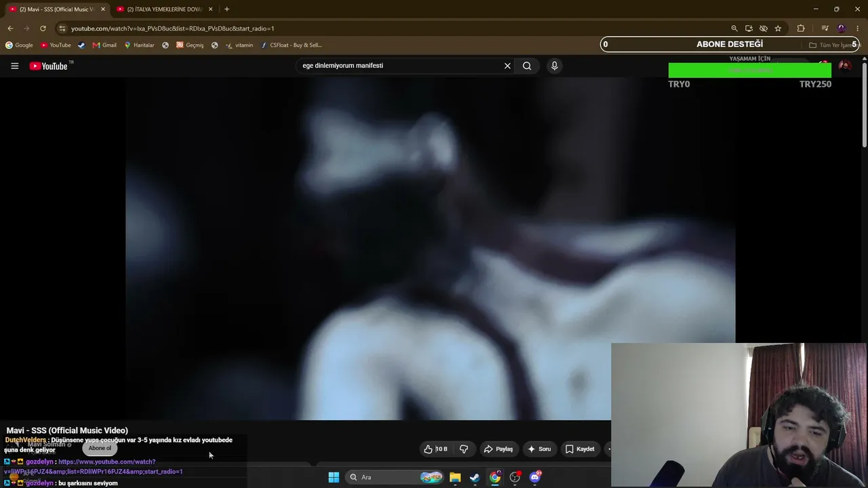Open the zoom magnifier icon in address bar
This screenshot has height=488, width=868.
point(734,28)
